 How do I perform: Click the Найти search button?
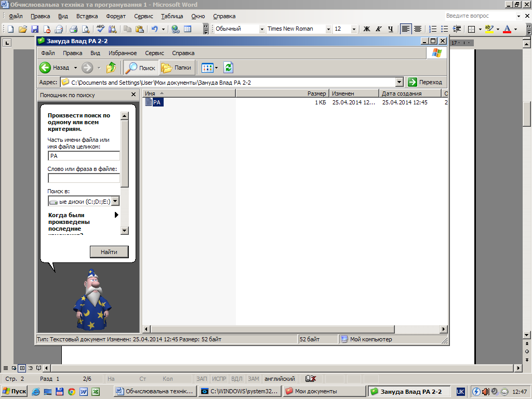click(x=109, y=252)
